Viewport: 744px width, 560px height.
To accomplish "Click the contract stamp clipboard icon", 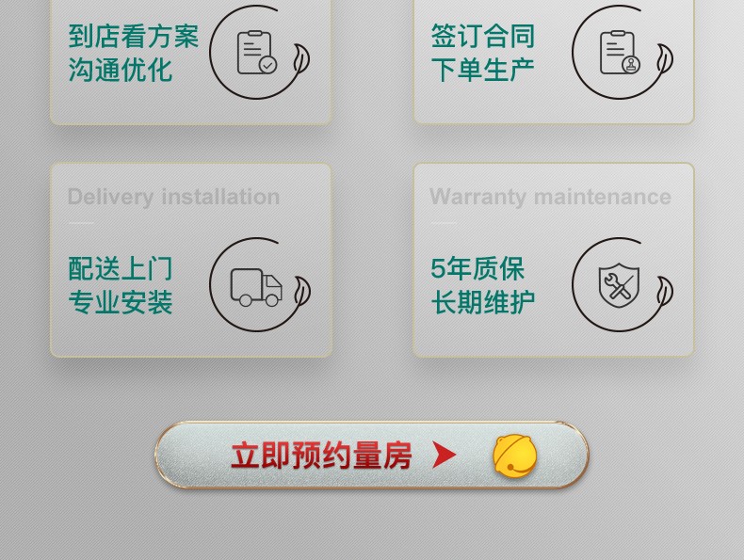I will [x=620, y=52].
